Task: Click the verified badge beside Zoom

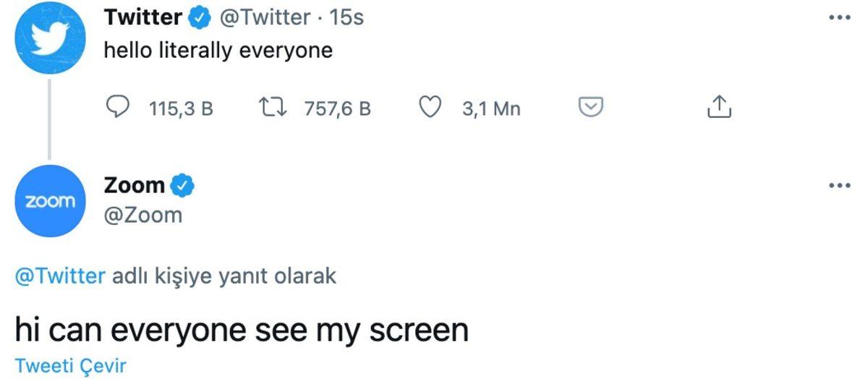Action: coord(182,186)
